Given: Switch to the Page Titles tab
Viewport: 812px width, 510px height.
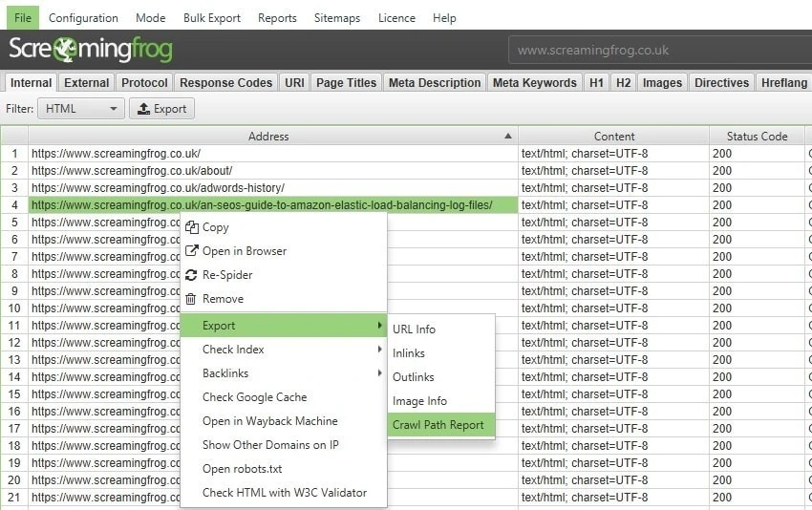Looking at the screenshot, I should point(346,83).
